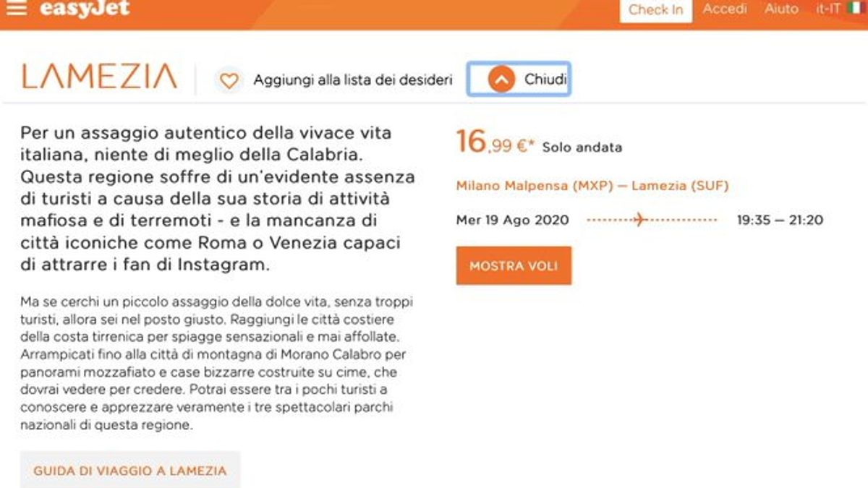Click the 19:35 — 21:20 flight time

(780, 220)
